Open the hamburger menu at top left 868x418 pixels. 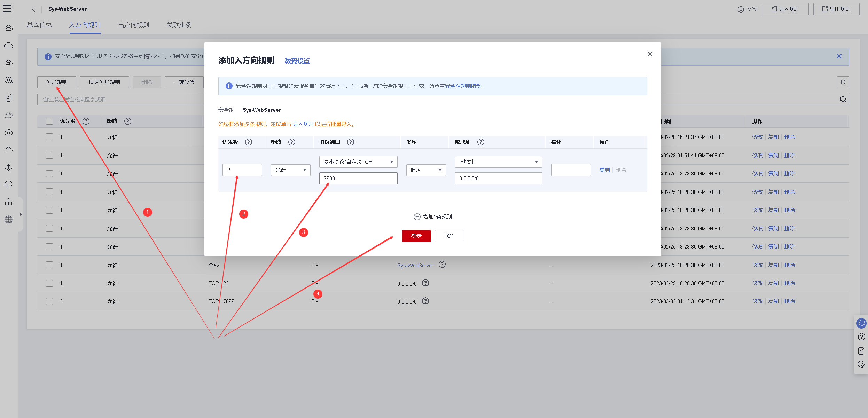pyautogui.click(x=8, y=9)
